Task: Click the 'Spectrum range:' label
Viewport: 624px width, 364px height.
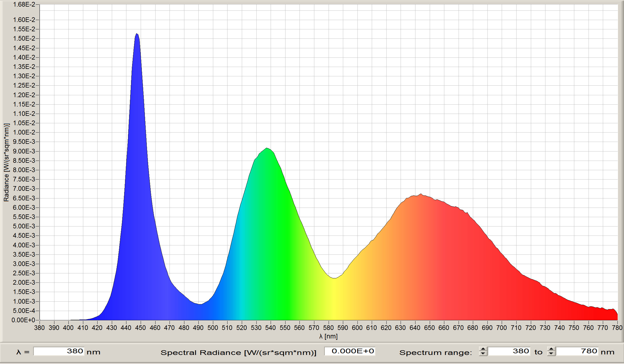Action: 436,352
